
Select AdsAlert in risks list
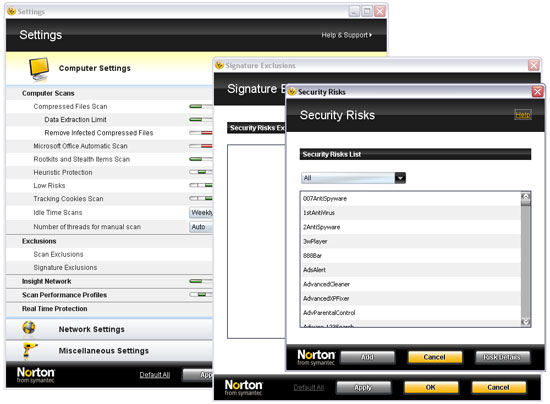411,270
